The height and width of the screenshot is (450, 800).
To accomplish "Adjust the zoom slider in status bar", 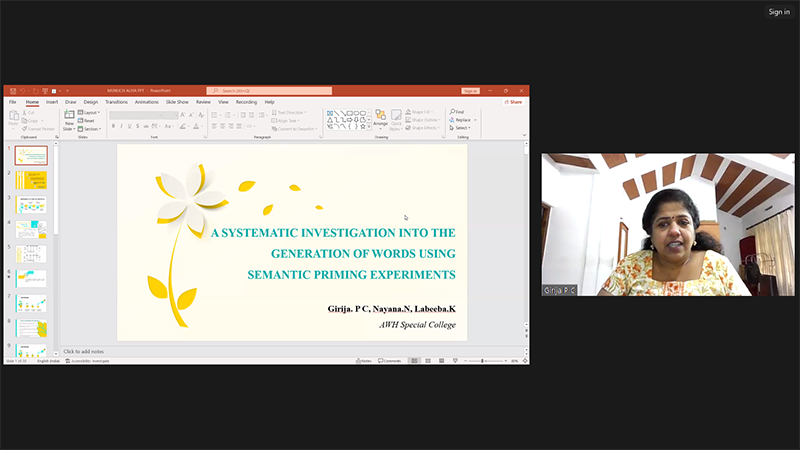I will pos(482,360).
